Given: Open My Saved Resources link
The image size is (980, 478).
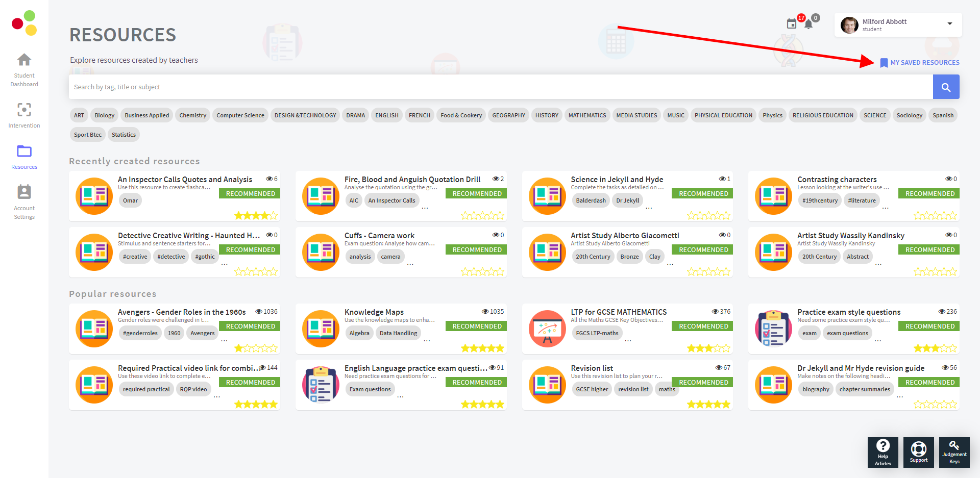Looking at the screenshot, I should 919,63.
